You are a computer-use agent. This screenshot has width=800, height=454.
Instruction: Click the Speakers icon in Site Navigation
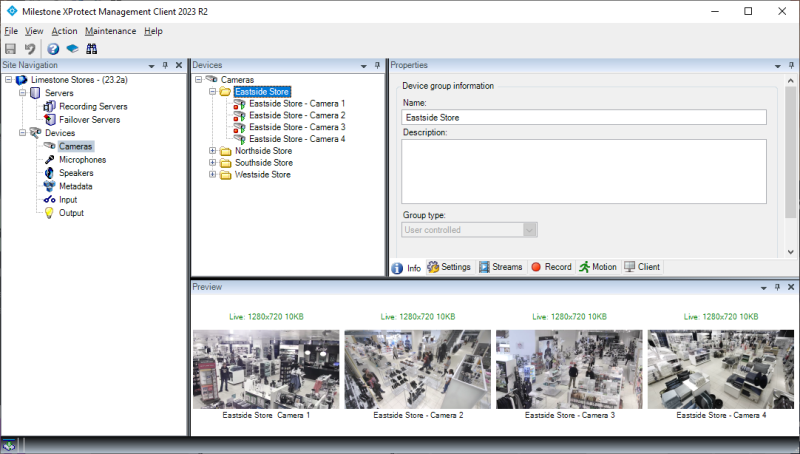[49, 173]
